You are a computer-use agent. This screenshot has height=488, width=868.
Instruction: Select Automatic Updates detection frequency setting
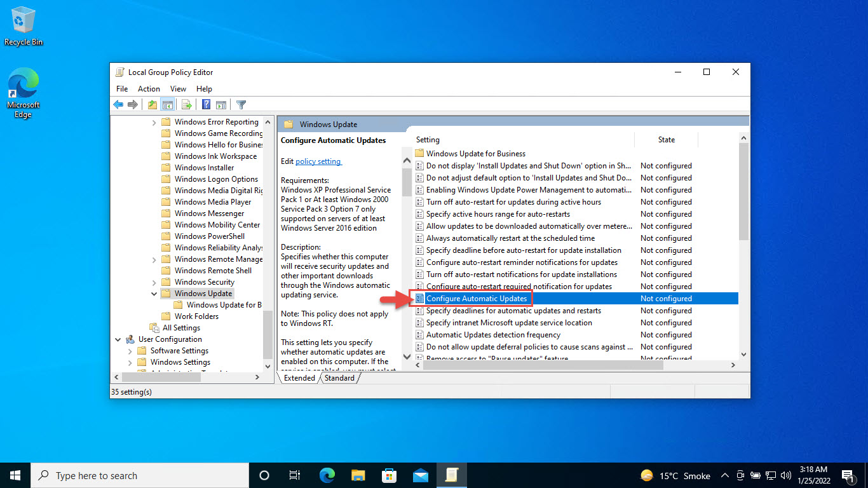pyautogui.click(x=493, y=335)
